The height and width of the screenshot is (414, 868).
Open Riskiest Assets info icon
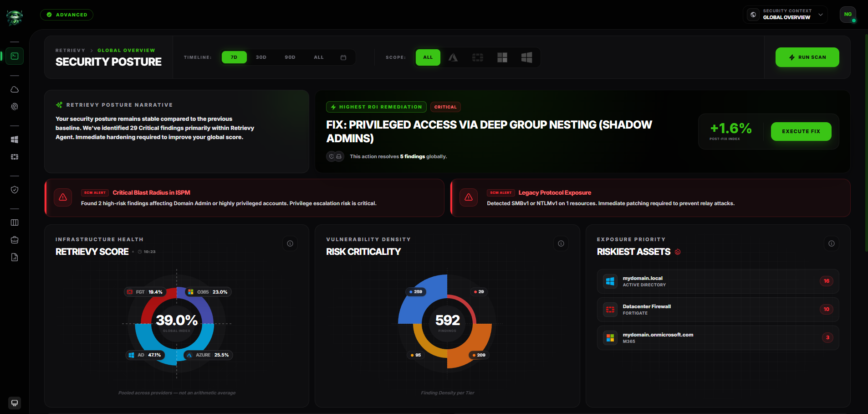pyautogui.click(x=832, y=243)
